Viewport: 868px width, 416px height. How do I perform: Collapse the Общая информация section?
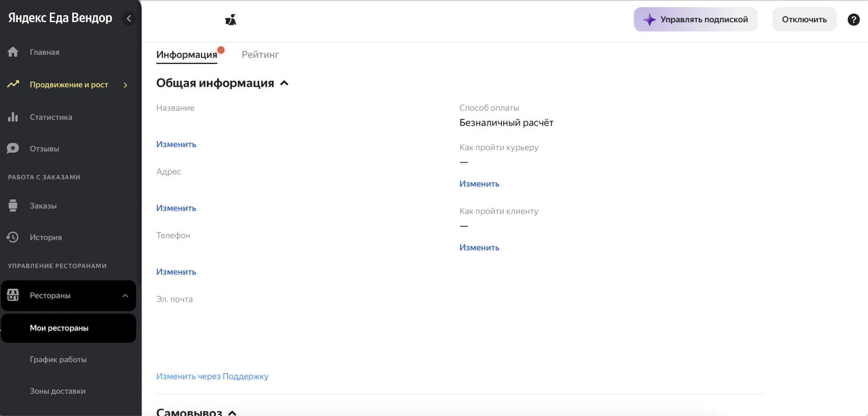[284, 83]
